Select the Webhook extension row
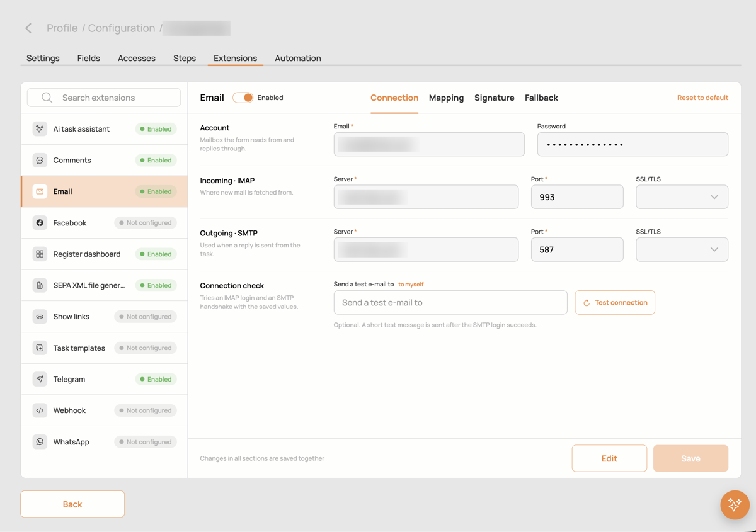The width and height of the screenshot is (756, 532). 104,410
